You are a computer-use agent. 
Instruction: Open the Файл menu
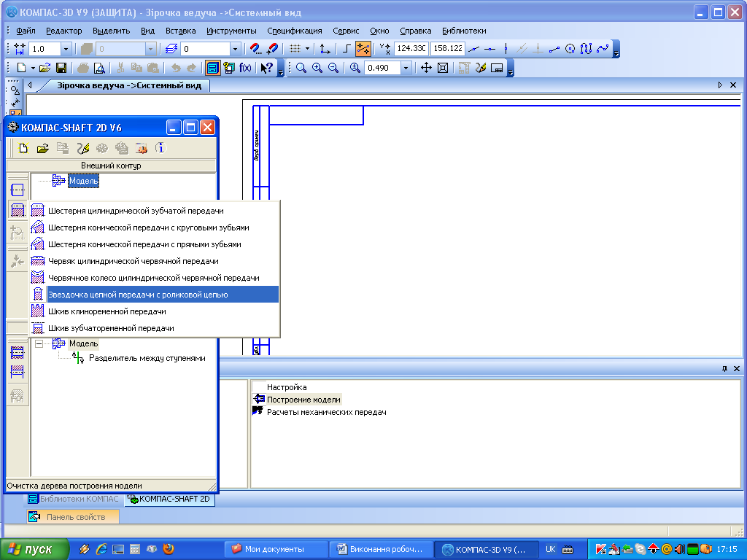(x=26, y=31)
